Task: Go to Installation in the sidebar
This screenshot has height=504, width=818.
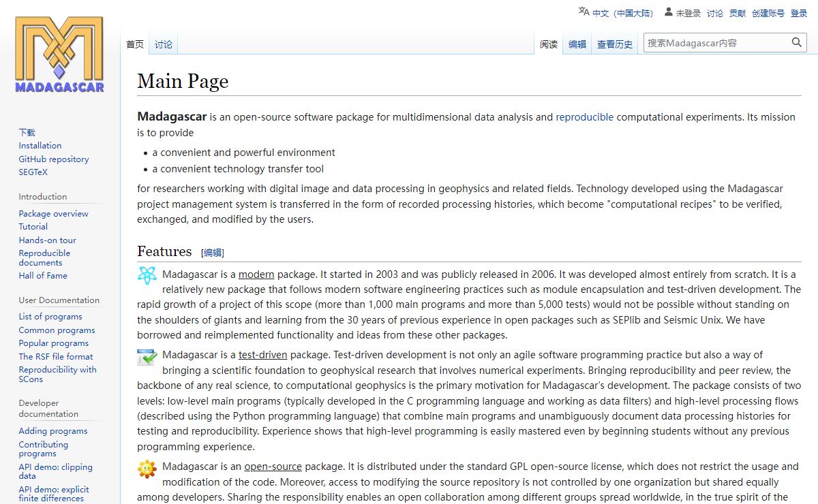Action: (40, 146)
